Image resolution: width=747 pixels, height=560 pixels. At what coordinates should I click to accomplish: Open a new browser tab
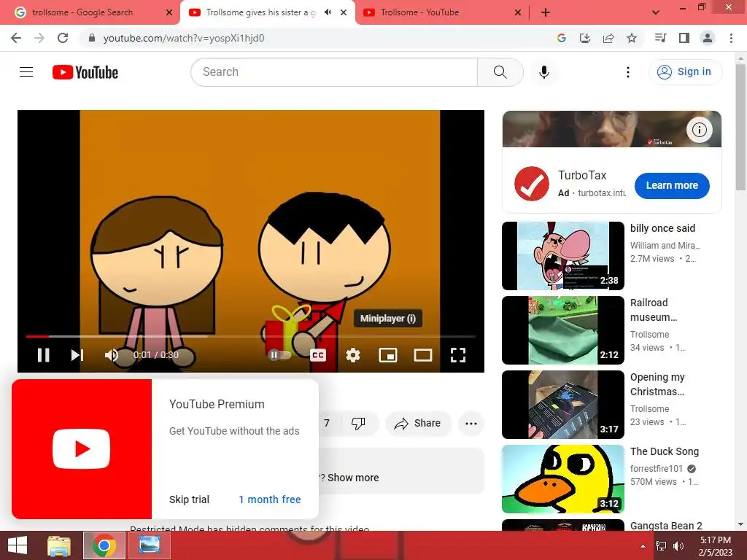[x=546, y=12]
